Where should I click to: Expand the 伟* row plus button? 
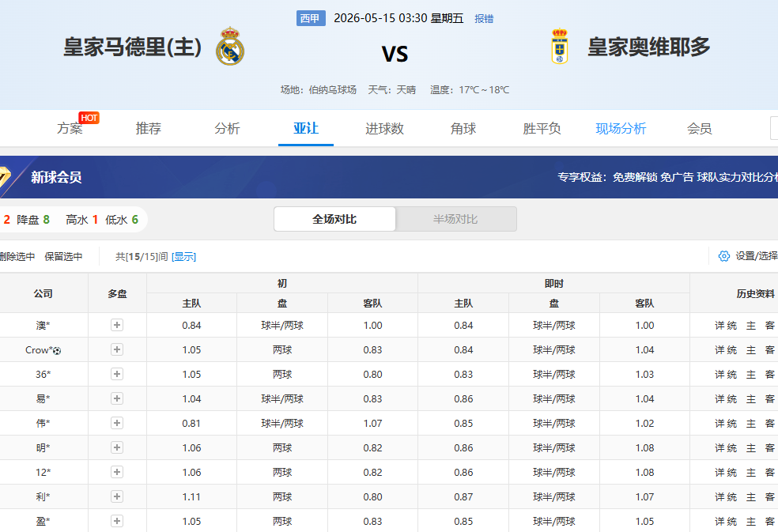tap(117, 423)
